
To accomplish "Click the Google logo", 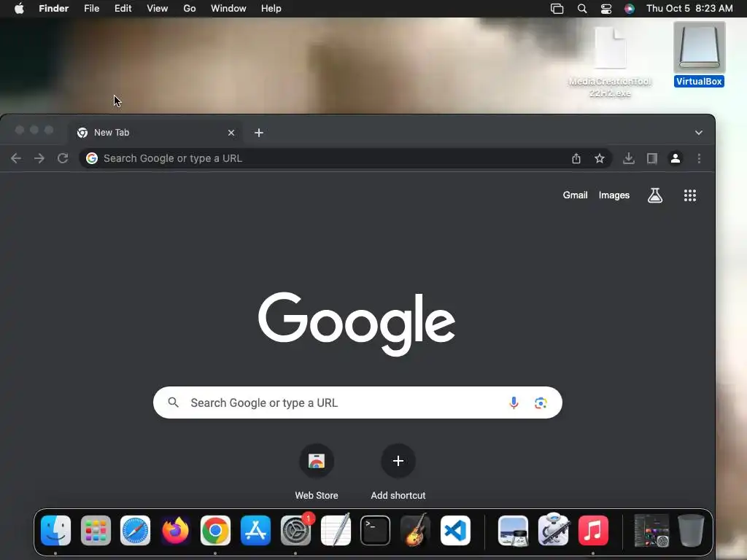I will [357, 324].
